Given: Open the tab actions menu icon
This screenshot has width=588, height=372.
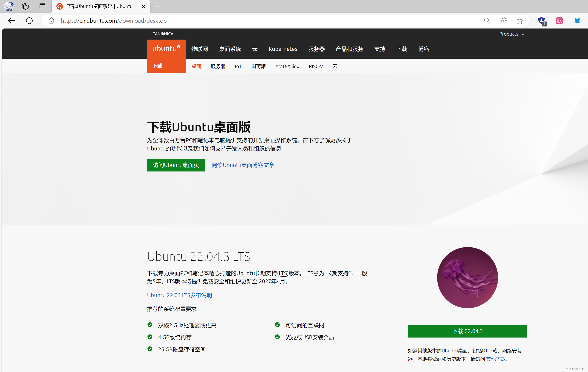Looking at the screenshot, I should [42, 6].
